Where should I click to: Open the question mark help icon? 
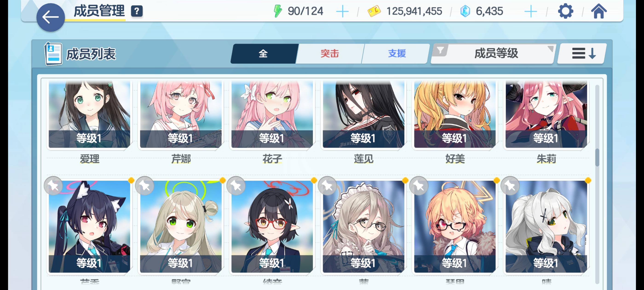137,11
